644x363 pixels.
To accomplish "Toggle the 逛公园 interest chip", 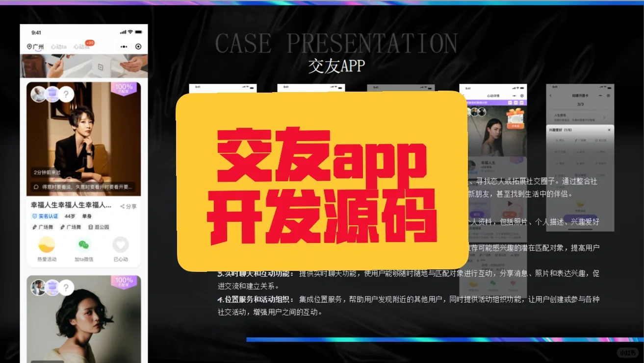I will tap(99, 227).
